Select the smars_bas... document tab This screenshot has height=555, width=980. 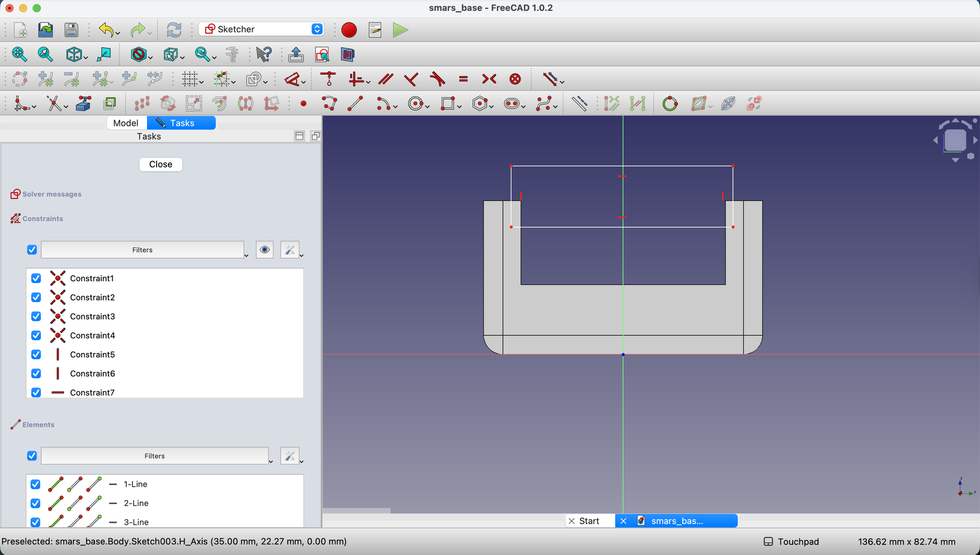677,521
